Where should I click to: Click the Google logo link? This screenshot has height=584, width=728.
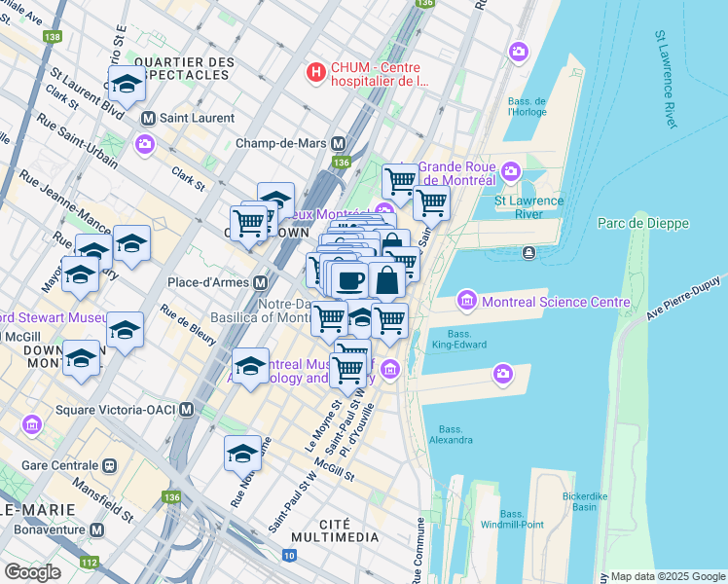[33, 573]
